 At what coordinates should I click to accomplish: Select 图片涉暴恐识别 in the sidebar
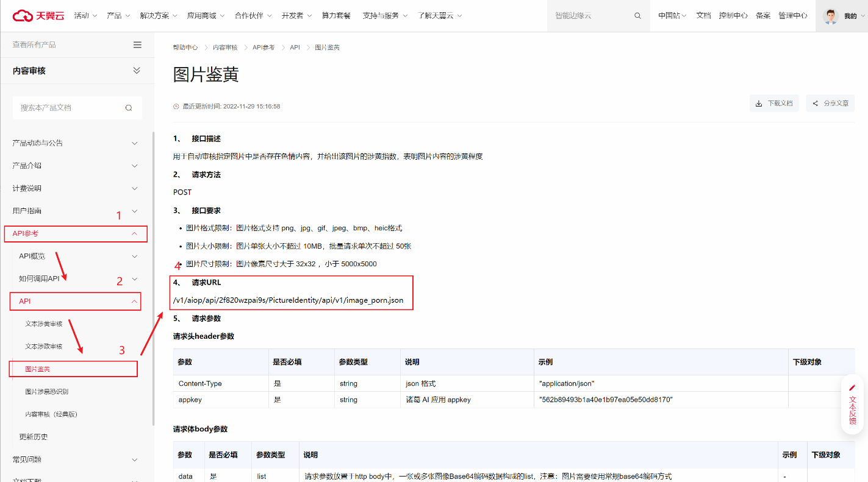click(47, 392)
